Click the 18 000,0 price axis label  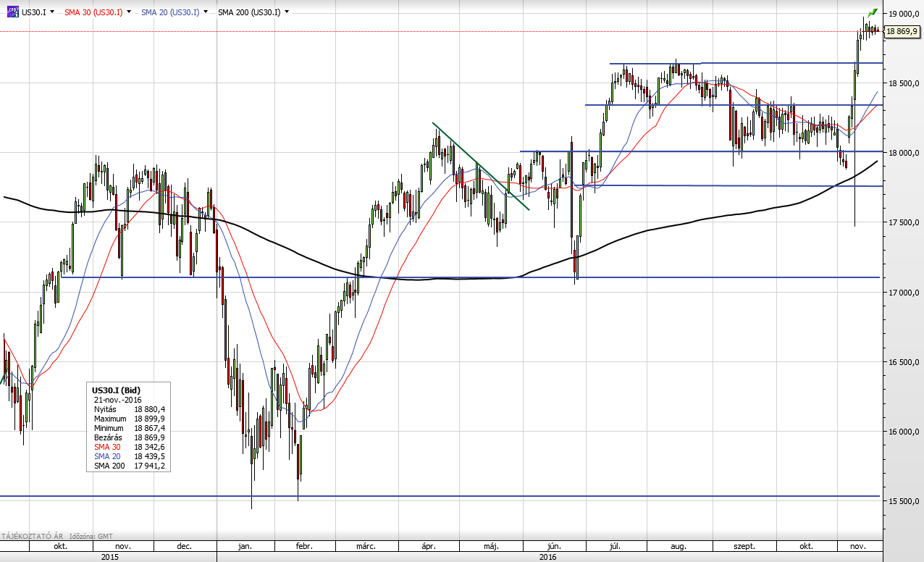pos(904,153)
